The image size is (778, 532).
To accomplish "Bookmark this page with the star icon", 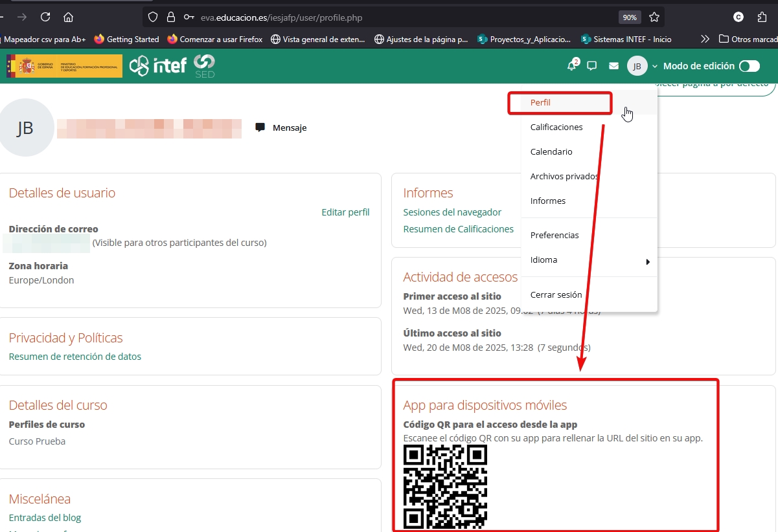I will coord(654,17).
